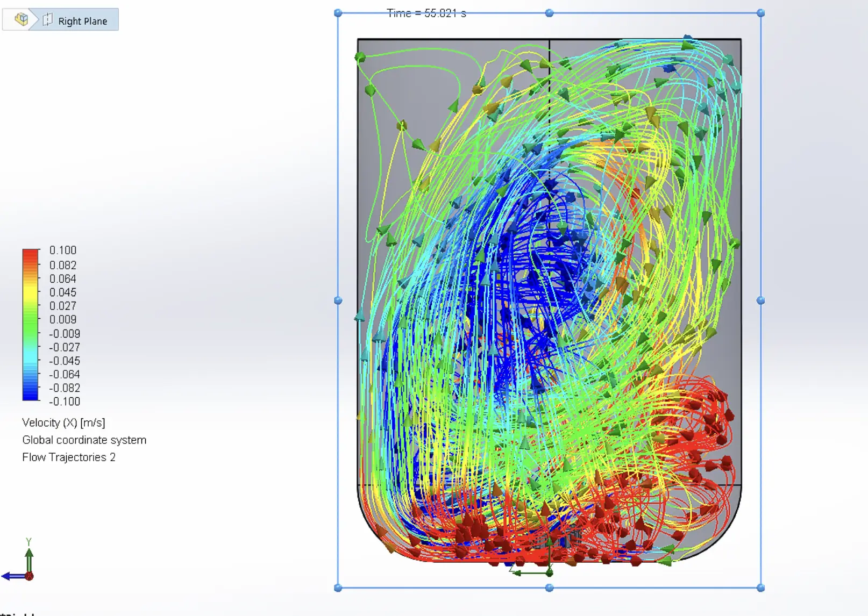This screenshot has height=616, width=868.
Task: Click the right-middle handle of the selection box
Action: [760, 300]
